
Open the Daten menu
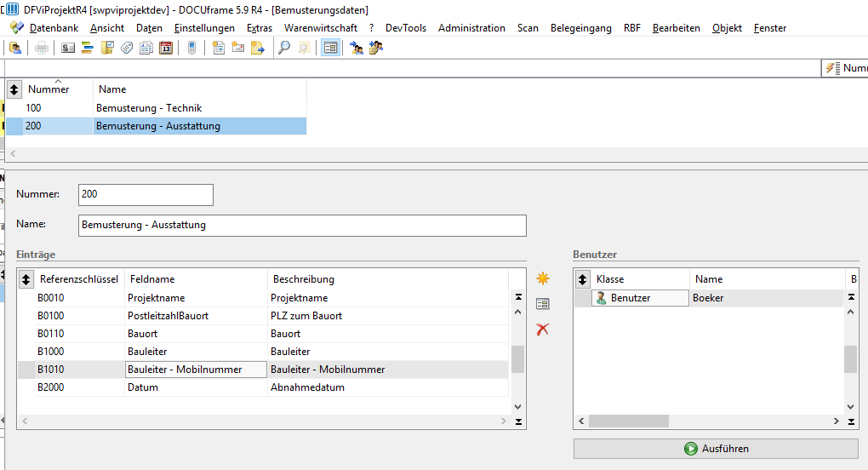[x=149, y=28]
